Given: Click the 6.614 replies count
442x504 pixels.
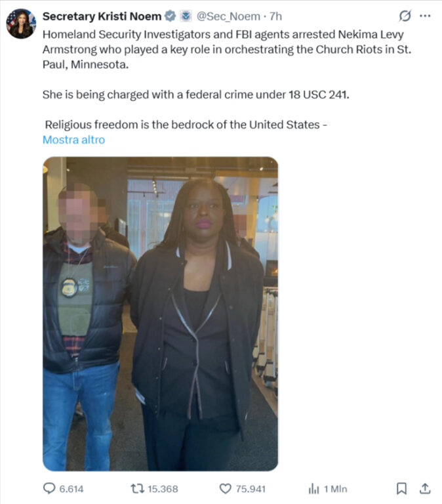Looking at the screenshot, I should click(x=71, y=489).
